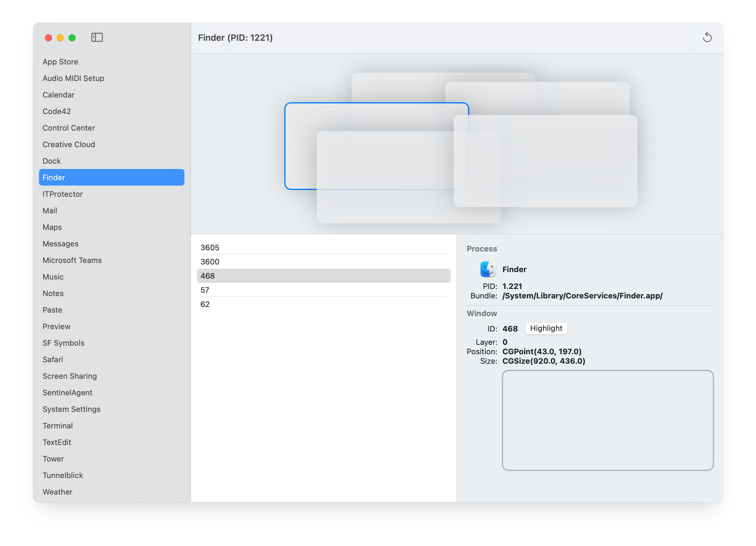Select Terminal in the sidebar
Image resolution: width=756 pixels, height=546 pixels.
(x=112, y=426)
